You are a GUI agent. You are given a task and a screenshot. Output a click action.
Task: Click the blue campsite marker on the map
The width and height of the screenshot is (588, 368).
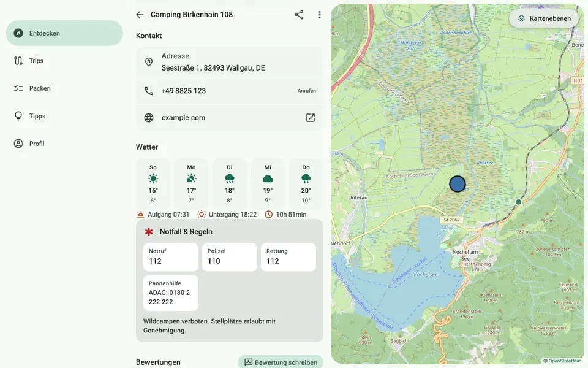pyautogui.click(x=458, y=184)
